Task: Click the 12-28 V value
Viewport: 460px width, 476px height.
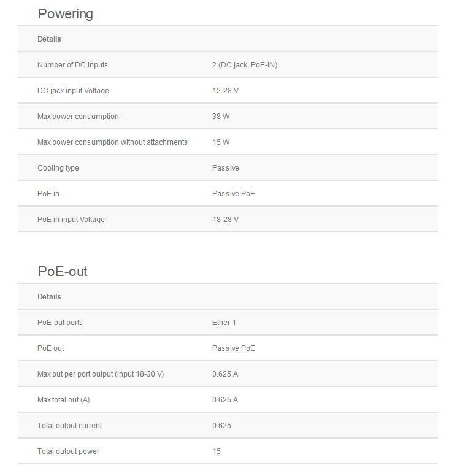Action: 226,91
